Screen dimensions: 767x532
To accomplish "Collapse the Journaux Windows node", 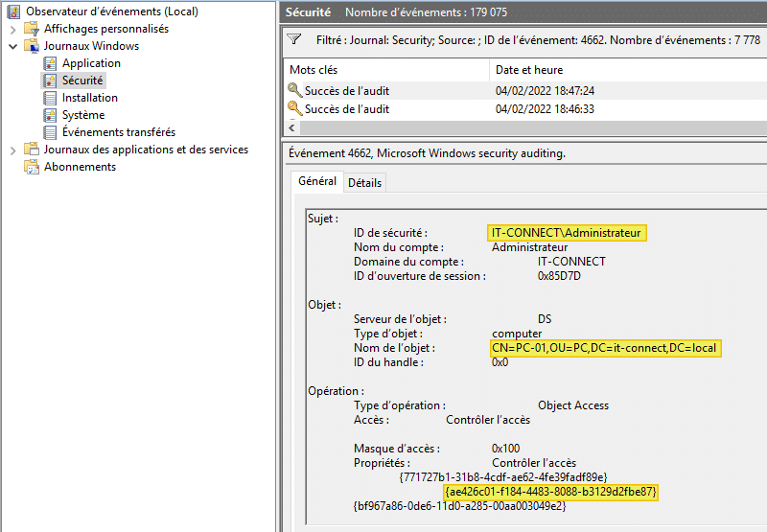I will pyautogui.click(x=13, y=46).
